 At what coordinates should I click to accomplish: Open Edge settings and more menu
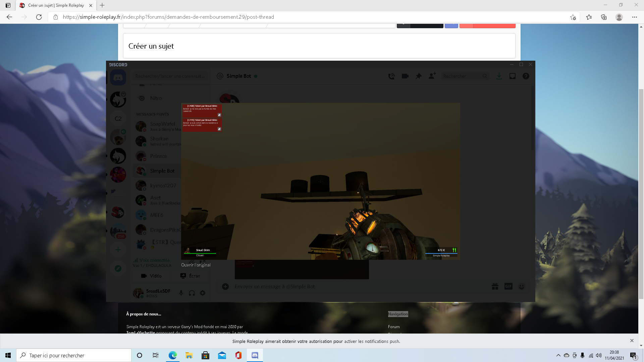[x=634, y=17]
